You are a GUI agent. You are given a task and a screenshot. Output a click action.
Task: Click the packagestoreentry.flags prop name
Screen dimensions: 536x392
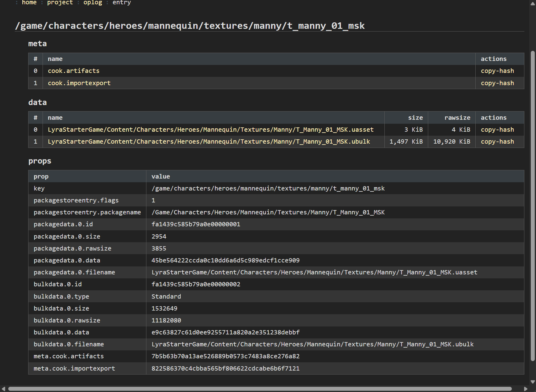pyautogui.click(x=76, y=200)
